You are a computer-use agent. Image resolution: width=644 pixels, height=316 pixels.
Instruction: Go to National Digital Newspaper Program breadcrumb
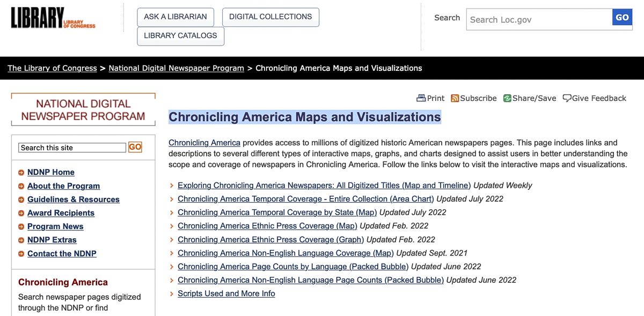click(x=176, y=68)
